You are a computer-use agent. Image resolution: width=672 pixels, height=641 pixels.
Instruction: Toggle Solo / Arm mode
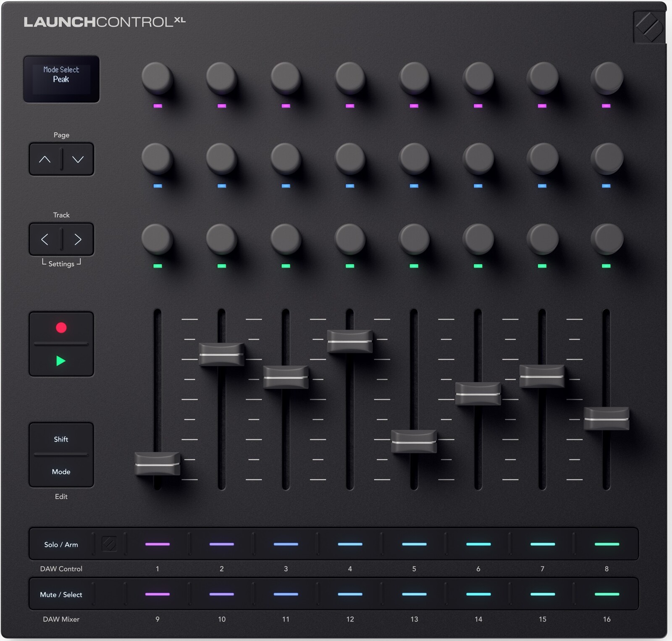click(x=61, y=545)
